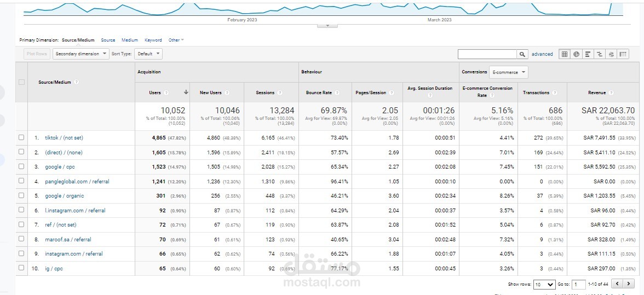Open the (direct) / (none) source link

(64, 152)
